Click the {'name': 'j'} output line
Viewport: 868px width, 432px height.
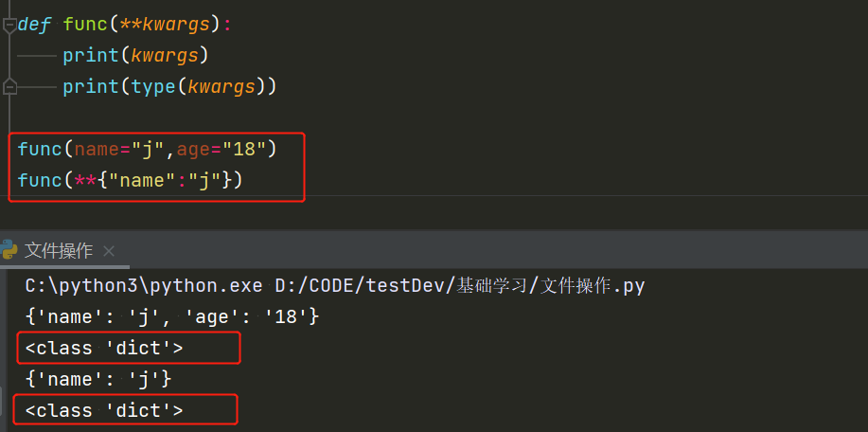98,379
